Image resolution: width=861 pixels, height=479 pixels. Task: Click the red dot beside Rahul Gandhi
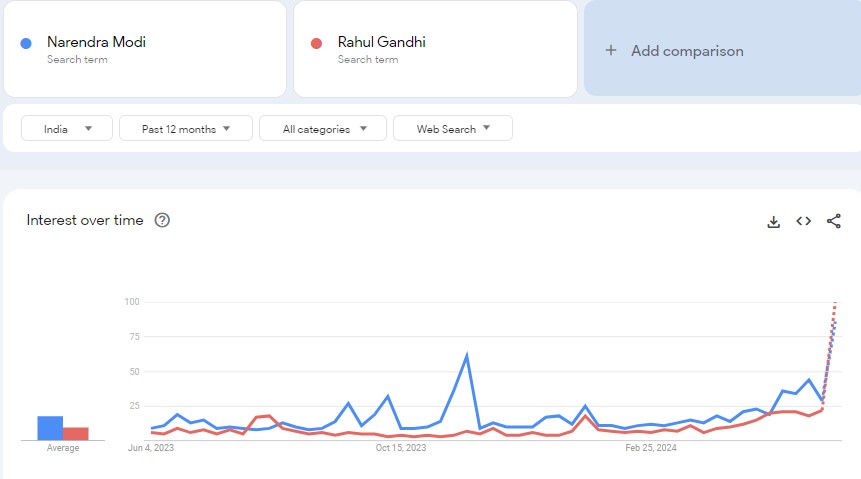(317, 43)
